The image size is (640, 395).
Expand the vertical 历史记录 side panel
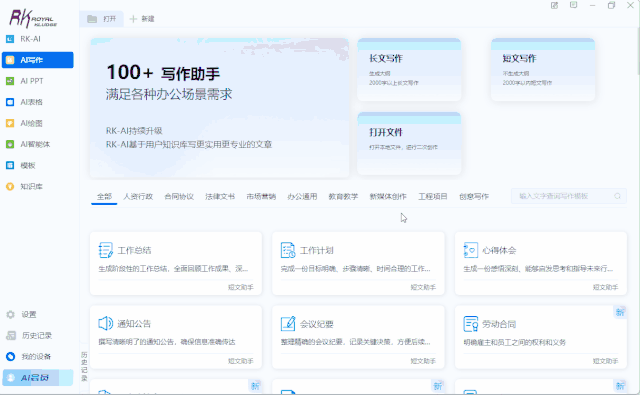tap(84, 366)
